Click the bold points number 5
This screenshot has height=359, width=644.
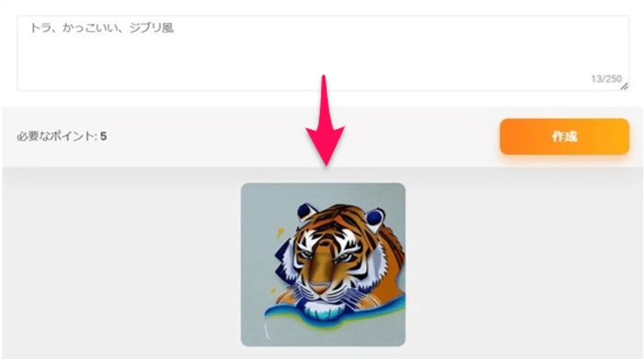tap(103, 136)
